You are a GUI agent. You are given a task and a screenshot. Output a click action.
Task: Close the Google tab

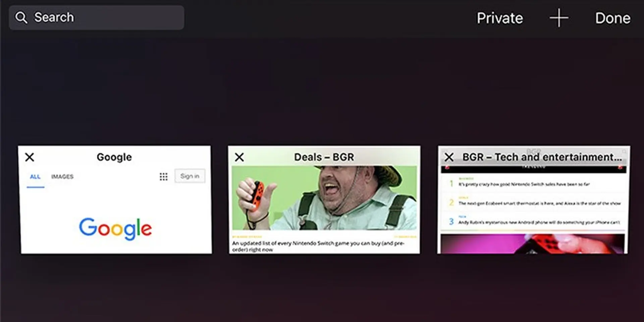coord(30,157)
